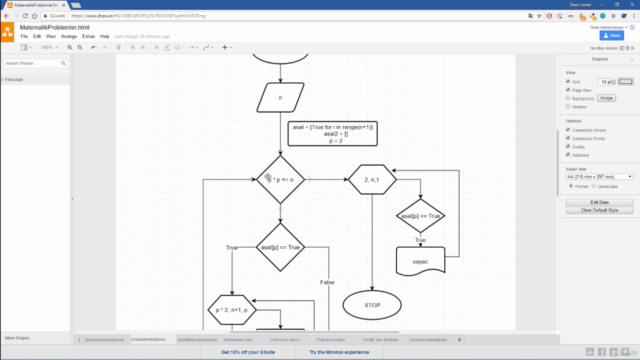Toggle the Grid checkbox

[x=568, y=82]
